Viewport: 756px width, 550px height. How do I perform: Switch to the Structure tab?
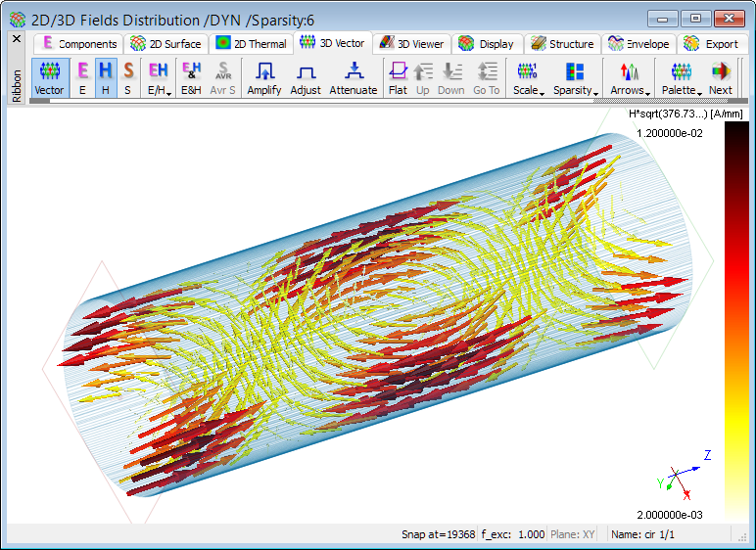[563, 44]
